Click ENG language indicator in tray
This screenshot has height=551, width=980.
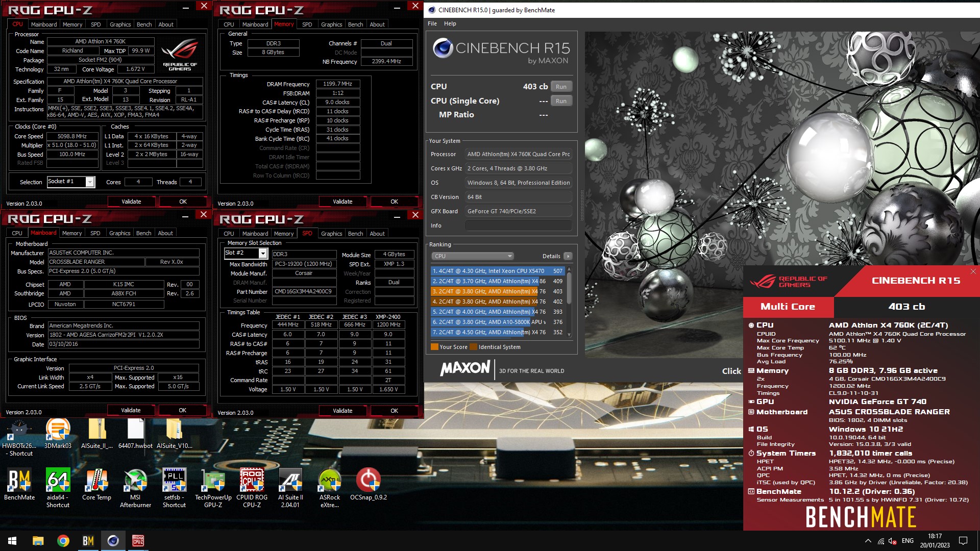[x=908, y=541]
